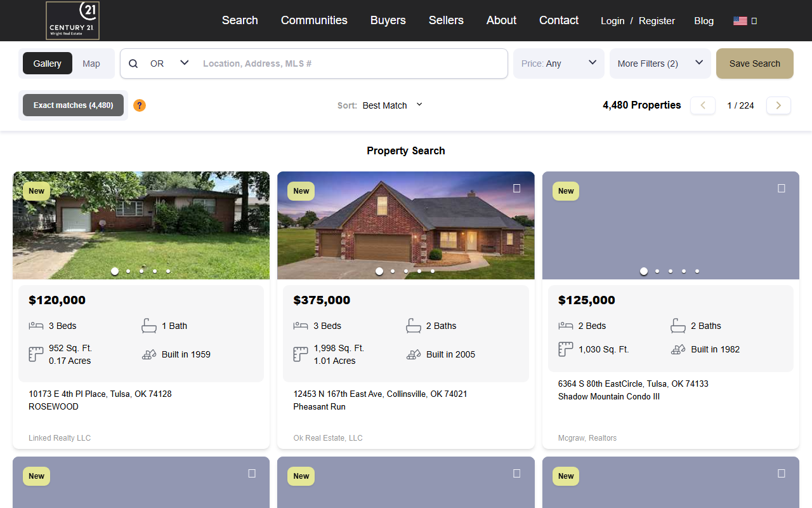Switch to Gallery view

coord(48,63)
